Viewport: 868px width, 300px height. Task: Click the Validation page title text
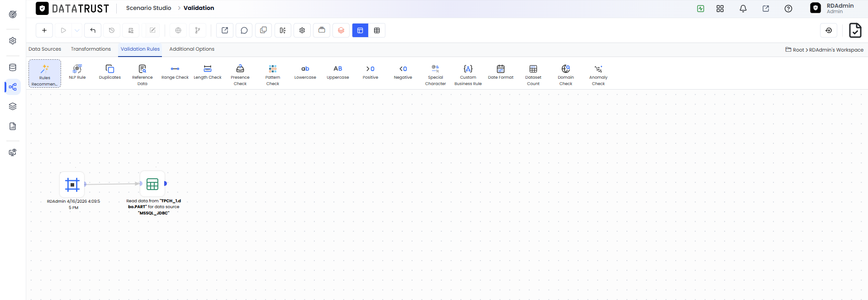(199, 8)
